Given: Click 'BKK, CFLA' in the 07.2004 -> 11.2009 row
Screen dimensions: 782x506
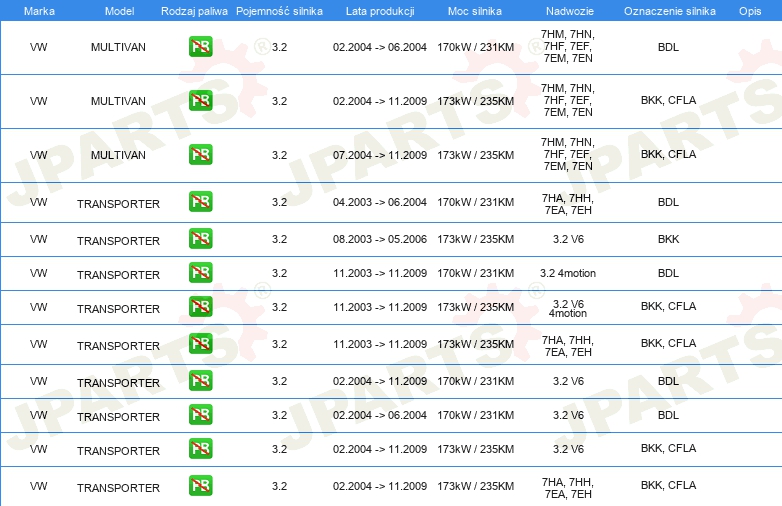Looking at the screenshot, I should 668,154.
